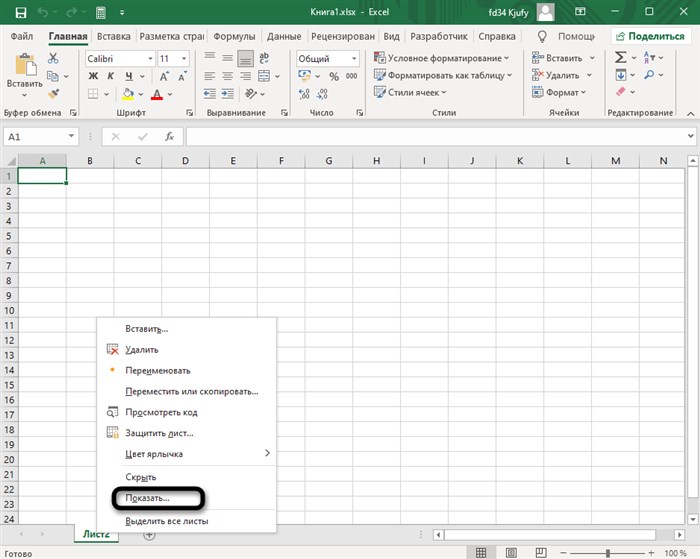Screen dimensions: 700x559
Task: Decrease indent in Alignment group
Action: (x=209, y=94)
